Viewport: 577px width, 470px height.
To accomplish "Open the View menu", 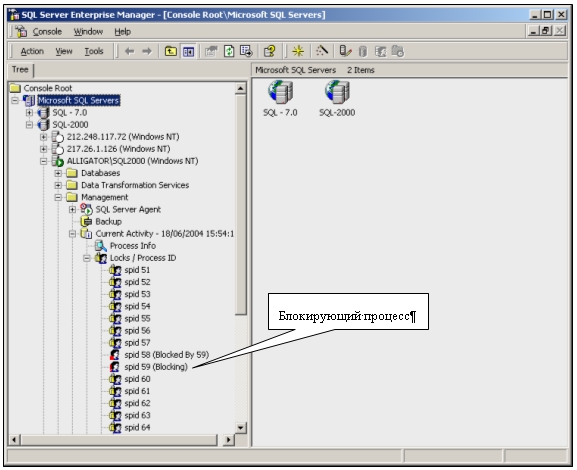I will point(64,51).
